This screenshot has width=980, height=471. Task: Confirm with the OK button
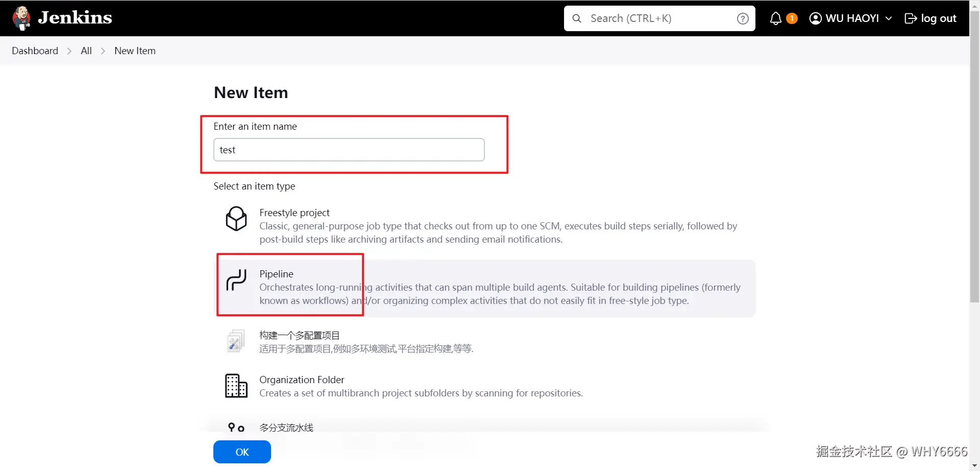pos(242,452)
